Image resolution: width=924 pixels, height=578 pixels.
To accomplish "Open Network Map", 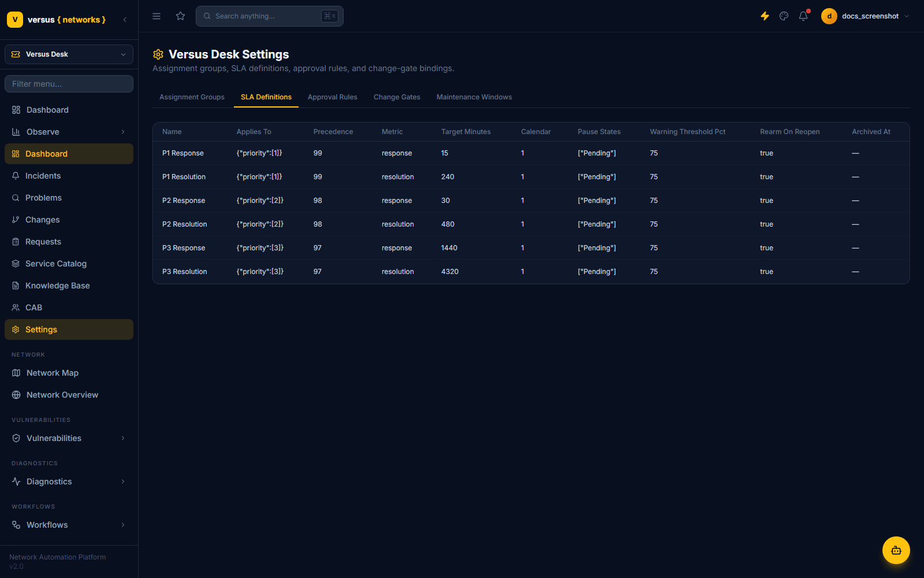I will coord(69,373).
